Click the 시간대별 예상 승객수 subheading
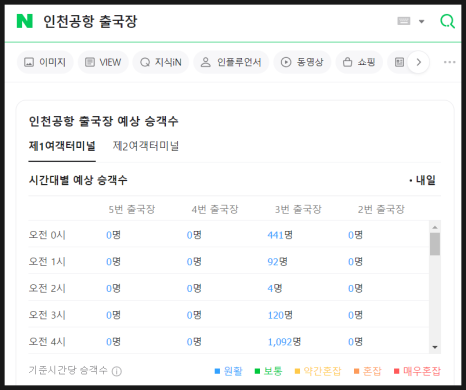This screenshot has height=390, width=466. (78, 180)
